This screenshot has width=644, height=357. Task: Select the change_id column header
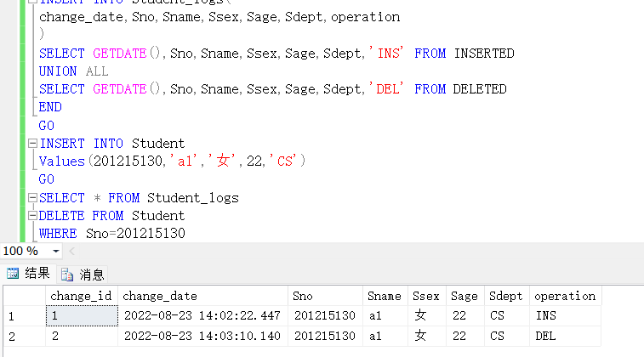pyautogui.click(x=82, y=296)
